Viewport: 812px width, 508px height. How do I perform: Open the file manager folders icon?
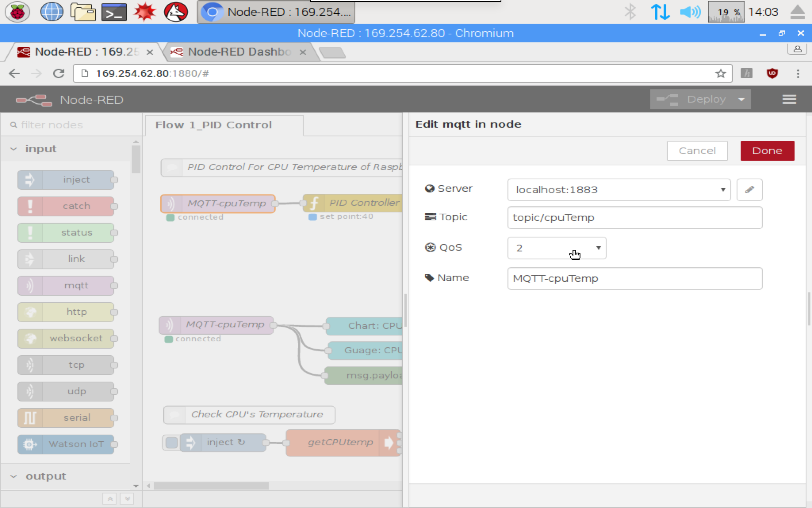[x=83, y=12]
